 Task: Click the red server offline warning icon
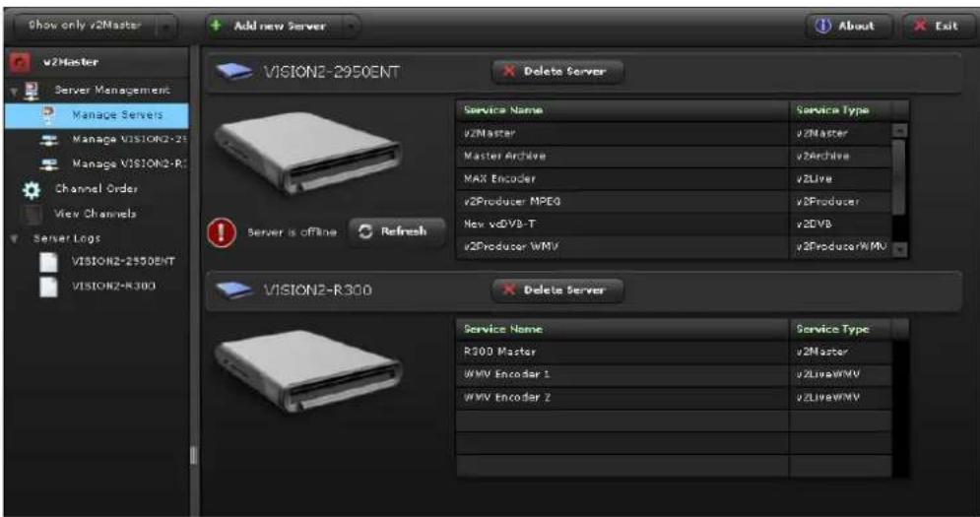(x=222, y=233)
